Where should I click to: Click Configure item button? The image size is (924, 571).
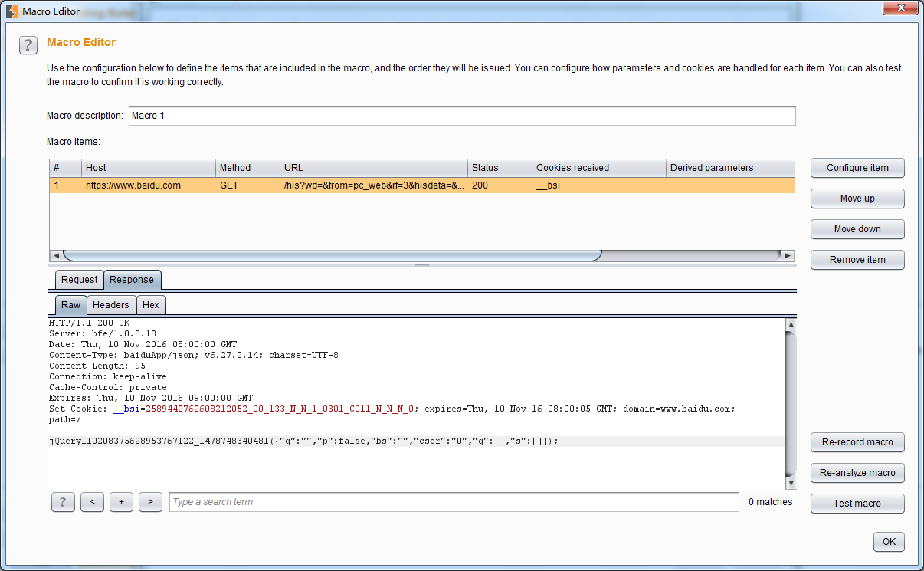click(x=857, y=168)
